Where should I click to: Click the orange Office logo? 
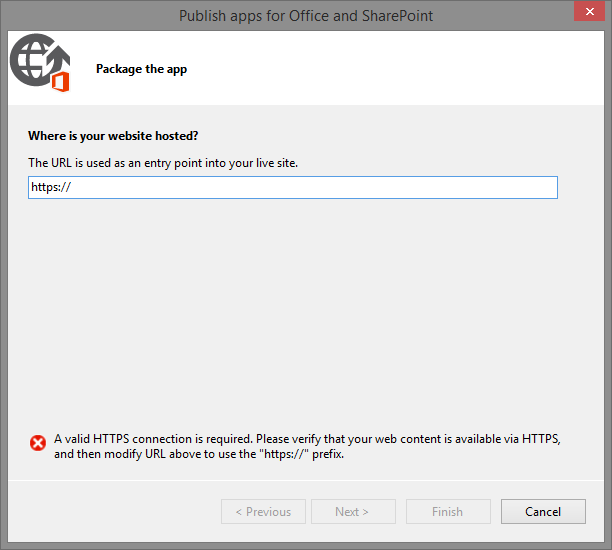click(59, 81)
